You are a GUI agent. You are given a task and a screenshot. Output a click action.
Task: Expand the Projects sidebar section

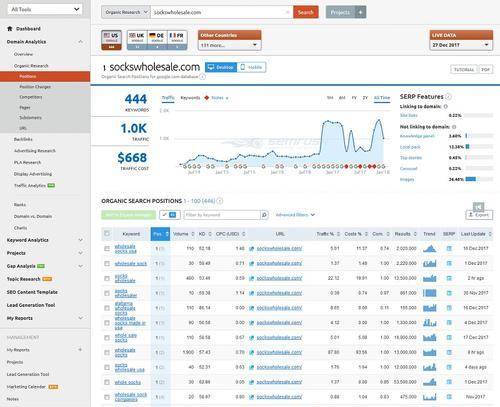81,253
